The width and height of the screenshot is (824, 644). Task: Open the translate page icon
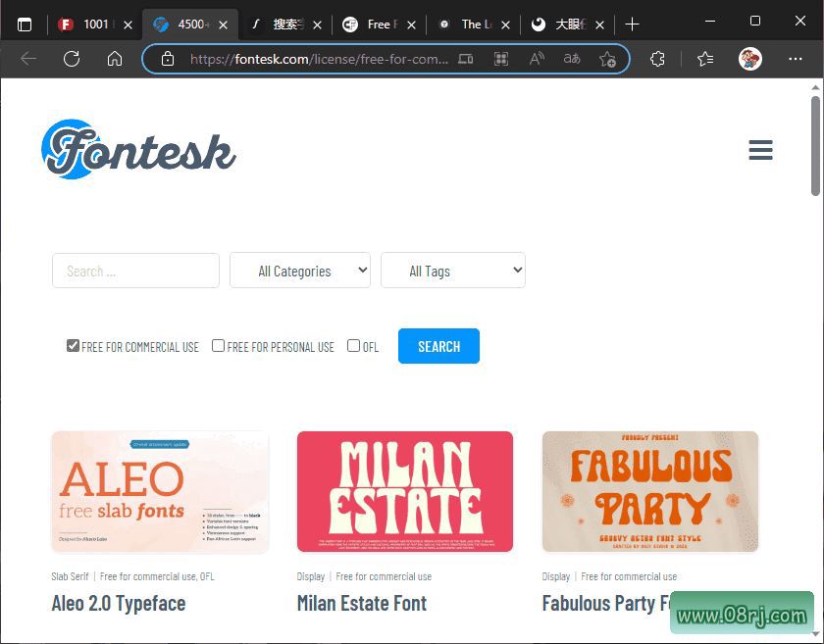[572, 59]
